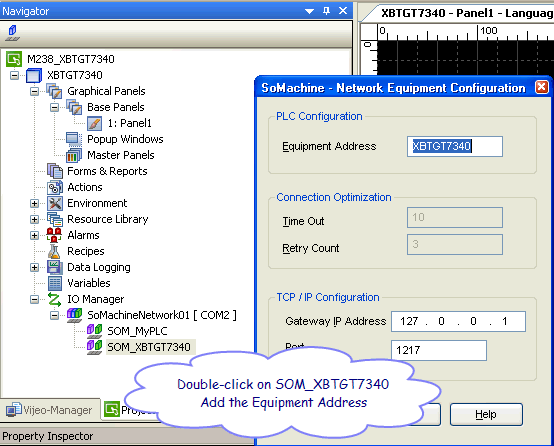
Task: Click the Base Panels icon
Action: click(75, 107)
